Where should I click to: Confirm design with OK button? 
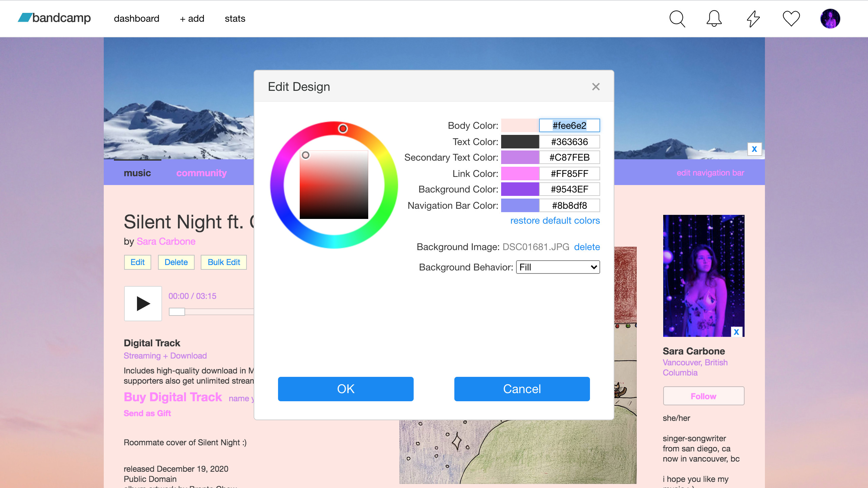(x=346, y=389)
